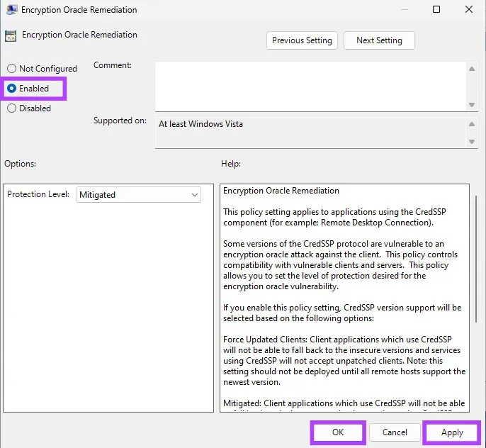Click the 'Protection Level:' label
Image resolution: width=486 pixels, height=448 pixels.
click(38, 194)
